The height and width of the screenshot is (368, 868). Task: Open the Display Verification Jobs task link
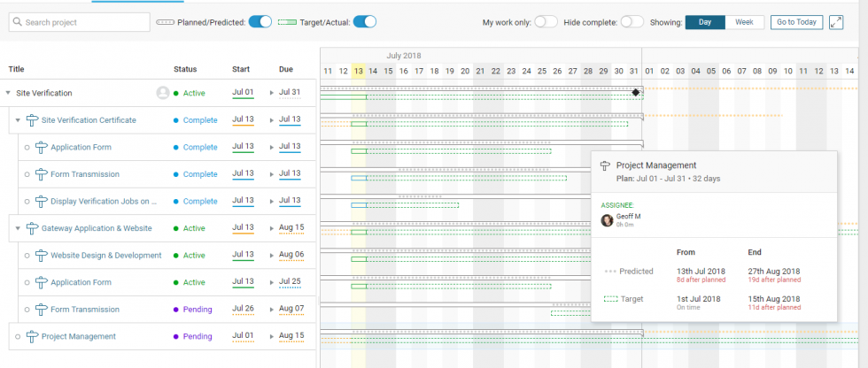pos(105,201)
